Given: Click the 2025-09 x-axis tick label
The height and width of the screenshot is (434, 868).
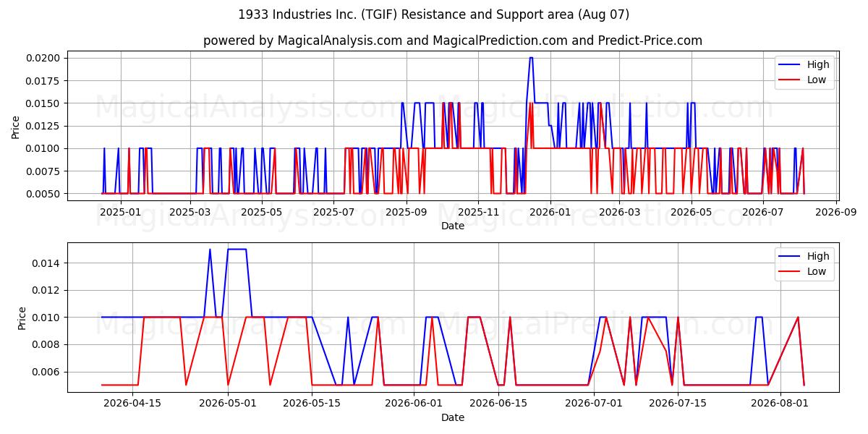Looking at the screenshot, I should tap(407, 212).
